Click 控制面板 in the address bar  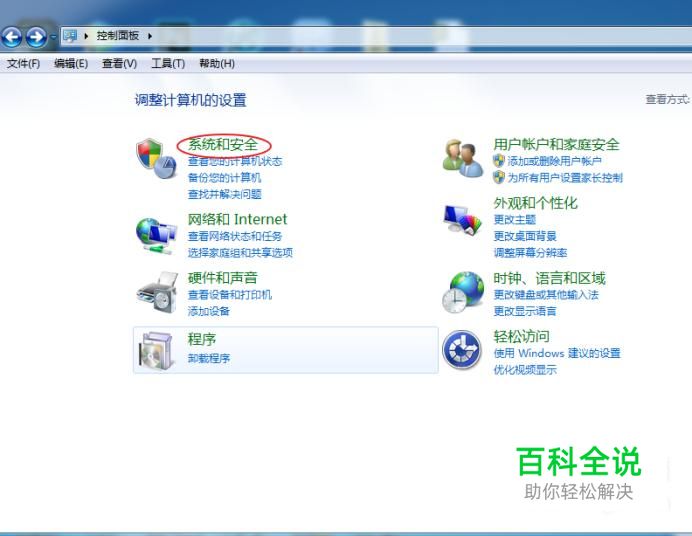click(x=118, y=35)
